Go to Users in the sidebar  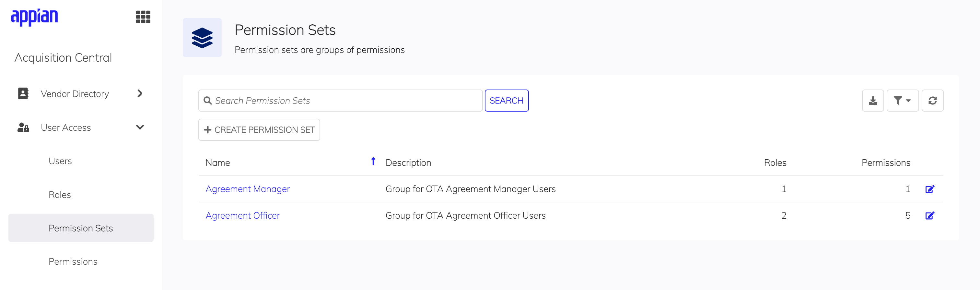coord(60,161)
